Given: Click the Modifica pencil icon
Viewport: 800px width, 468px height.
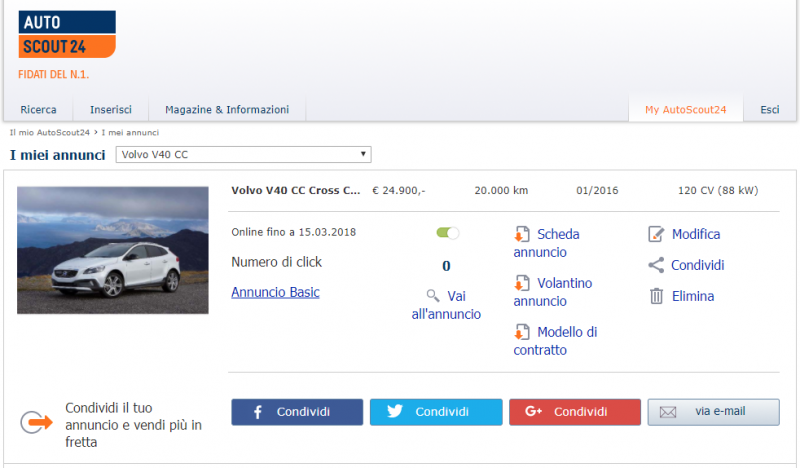Looking at the screenshot, I should coord(656,234).
